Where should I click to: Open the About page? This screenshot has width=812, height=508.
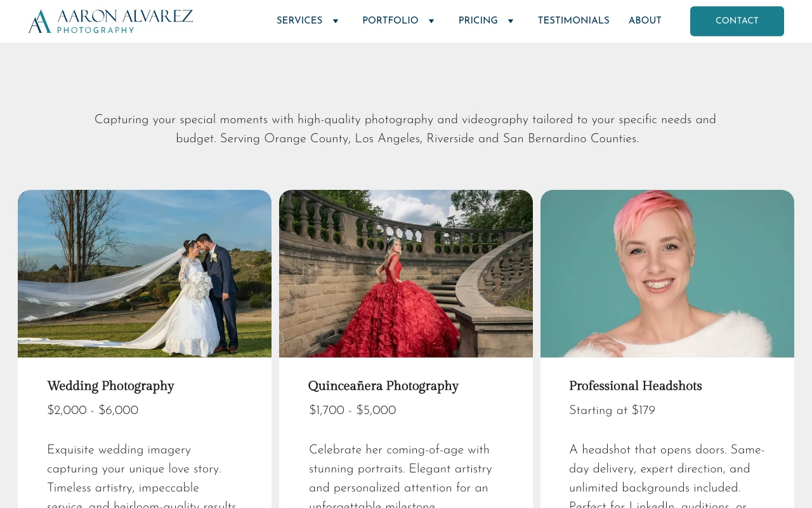645,21
